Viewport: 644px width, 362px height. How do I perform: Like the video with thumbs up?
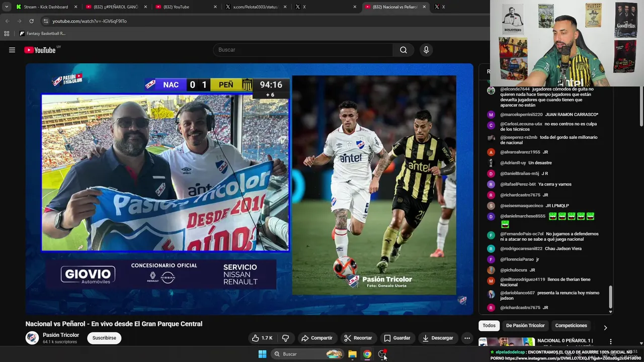tap(262, 338)
